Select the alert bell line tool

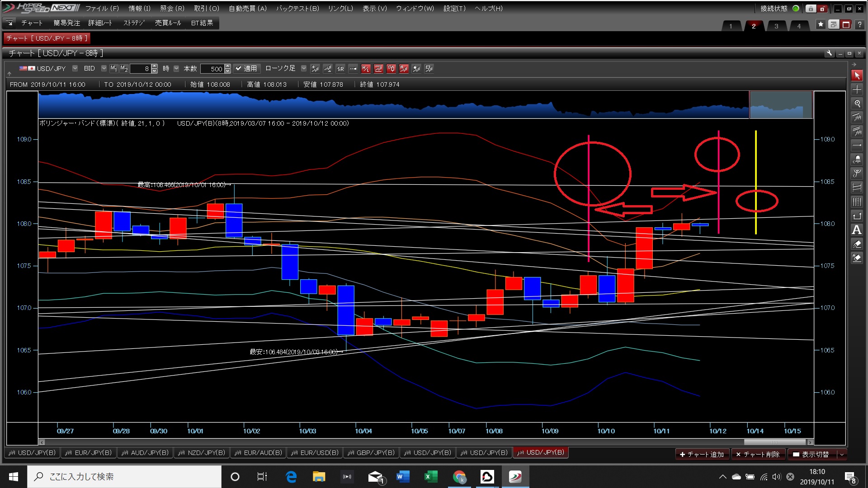click(x=857, y=160)
